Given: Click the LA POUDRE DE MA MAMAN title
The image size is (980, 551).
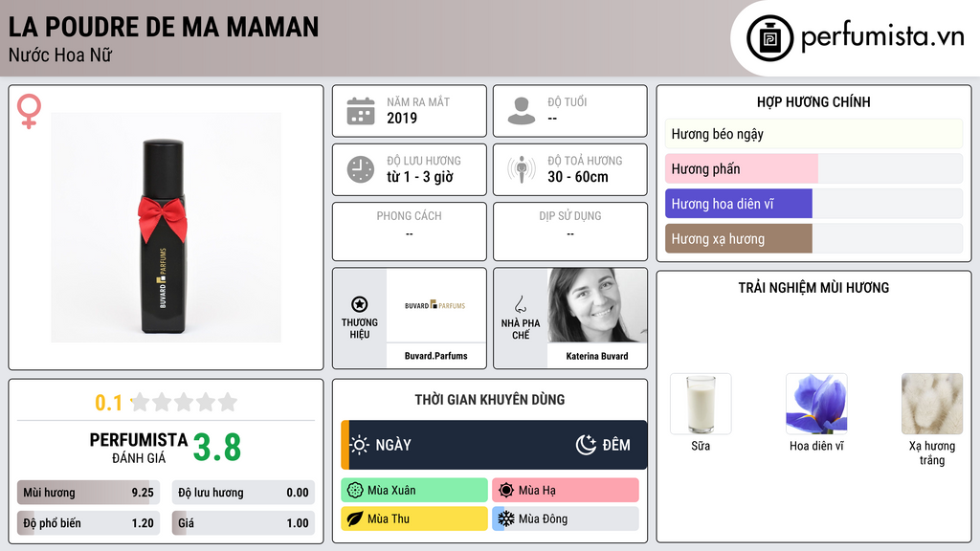Looking at the screenshot, I should click(x=163, y=28).
